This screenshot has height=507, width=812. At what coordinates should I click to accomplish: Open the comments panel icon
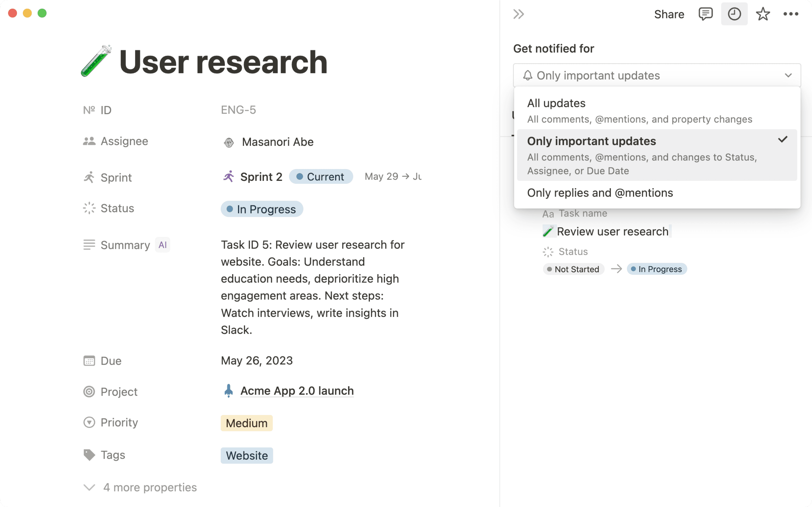705,14
